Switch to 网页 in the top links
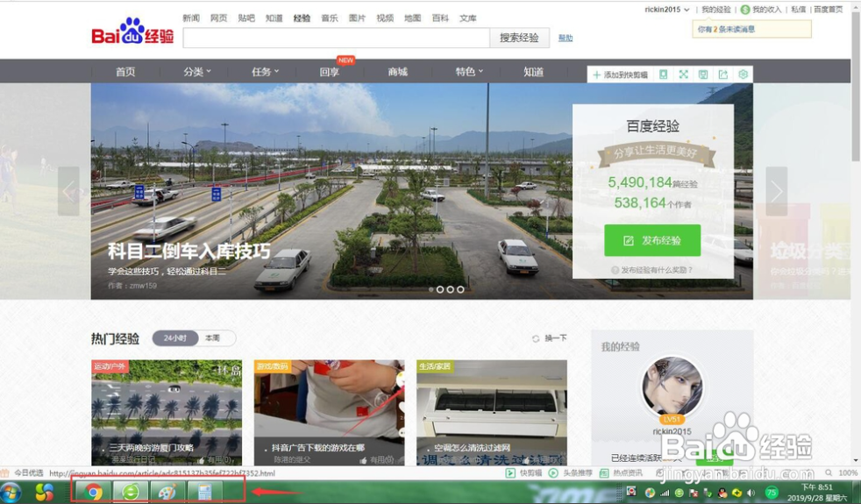This screenshot has height=504, width=861. pos(218,18)
